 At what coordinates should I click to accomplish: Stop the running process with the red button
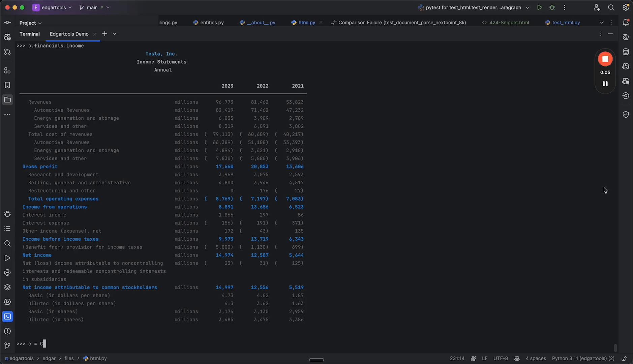[605, 58]
